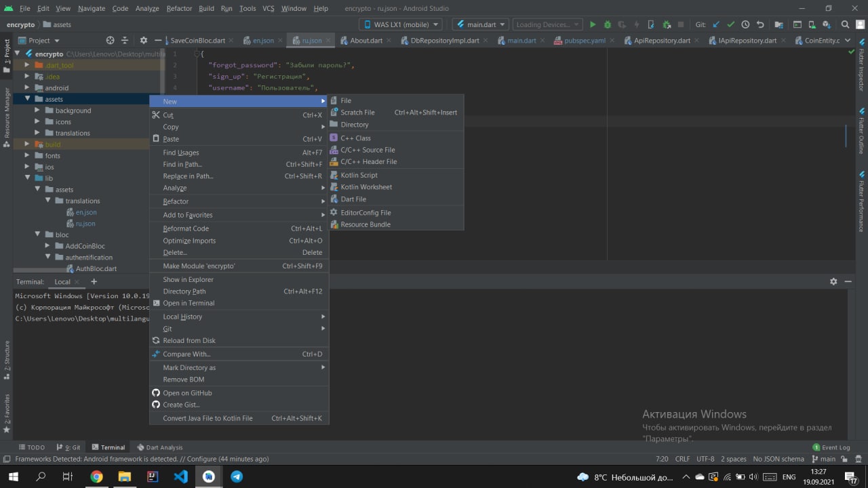The width and height of the screenshot is (868, 488).
Task: Click the Git branch main in status bar
Action: pos(824,459)
